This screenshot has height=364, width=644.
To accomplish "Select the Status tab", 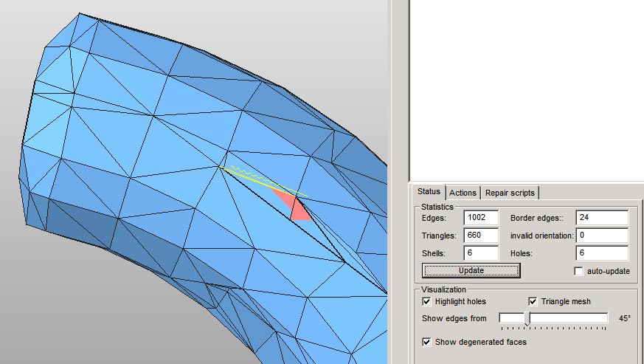I will (429, 192).
